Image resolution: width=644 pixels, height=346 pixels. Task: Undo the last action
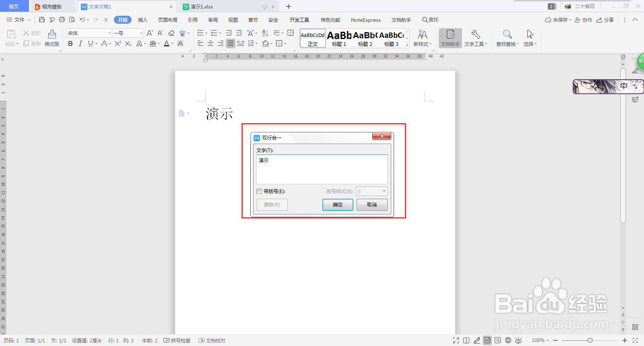82,20
